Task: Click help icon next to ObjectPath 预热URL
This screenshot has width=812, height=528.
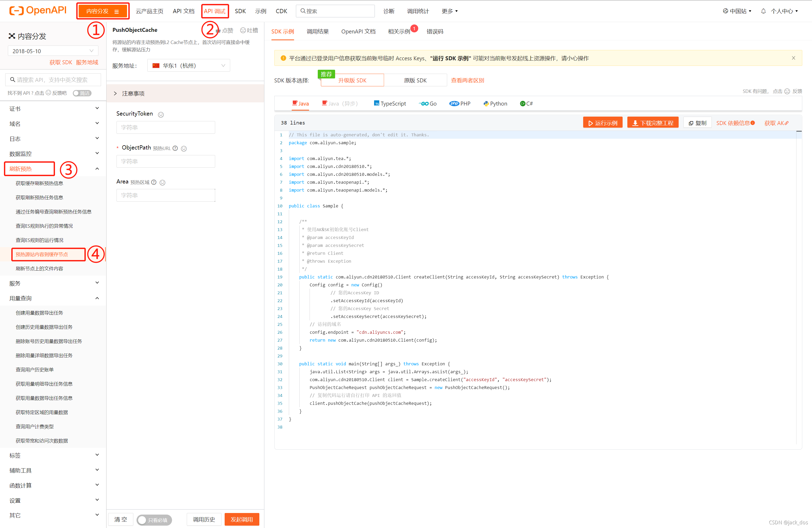Action: coord(175,148)
